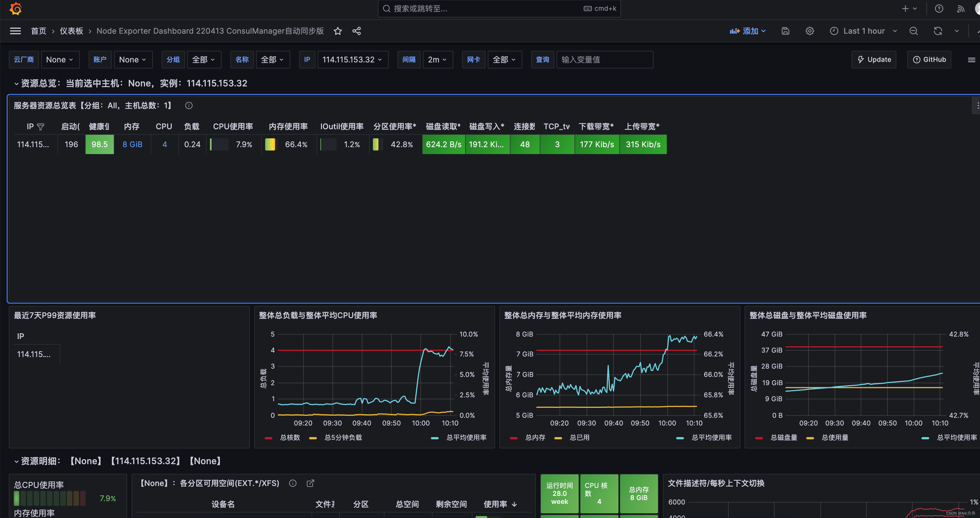Click the partition usage 42.8% gauge cell
The width and height of the screenshot is (980, 518).
click(x=396, y=144)
